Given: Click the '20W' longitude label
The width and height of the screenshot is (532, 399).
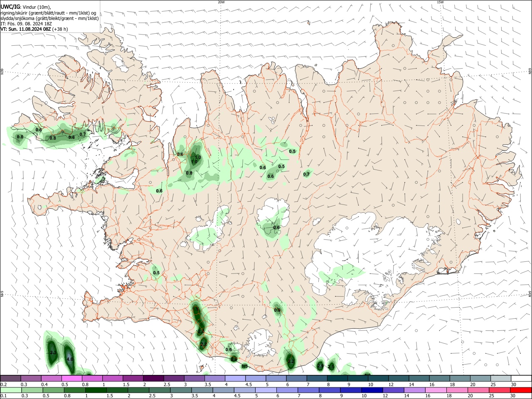Looking at the screenshot, I should (221, 2).
